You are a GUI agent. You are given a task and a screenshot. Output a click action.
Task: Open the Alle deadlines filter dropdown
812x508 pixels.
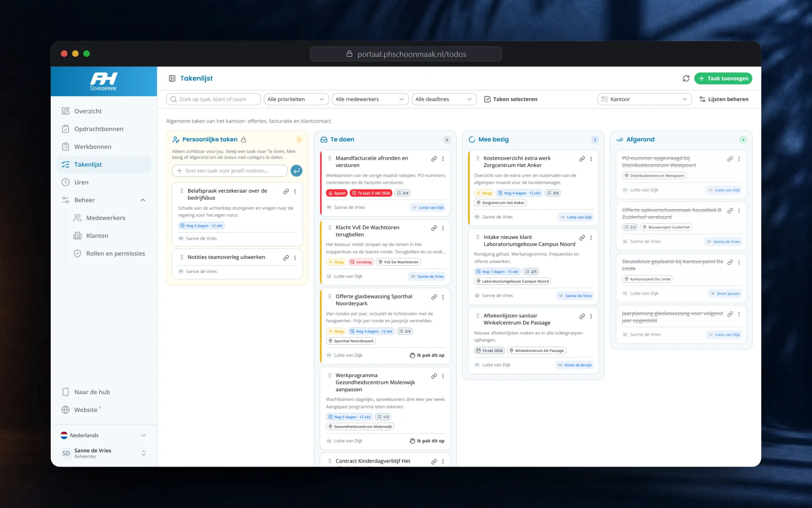pyautogui.click(x=444, y=99)
